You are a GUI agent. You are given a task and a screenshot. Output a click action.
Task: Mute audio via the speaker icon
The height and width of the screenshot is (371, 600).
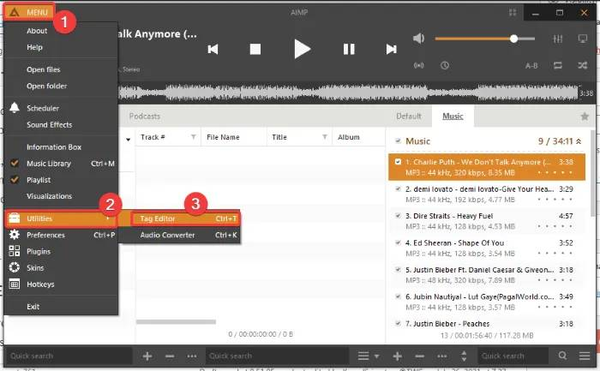pyautogui.click(x=419, y=38)
